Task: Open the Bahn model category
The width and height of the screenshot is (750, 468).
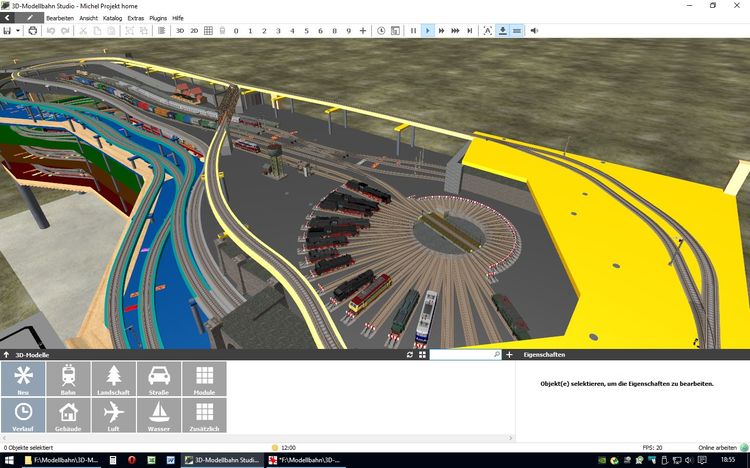Action: coord(69,378)
